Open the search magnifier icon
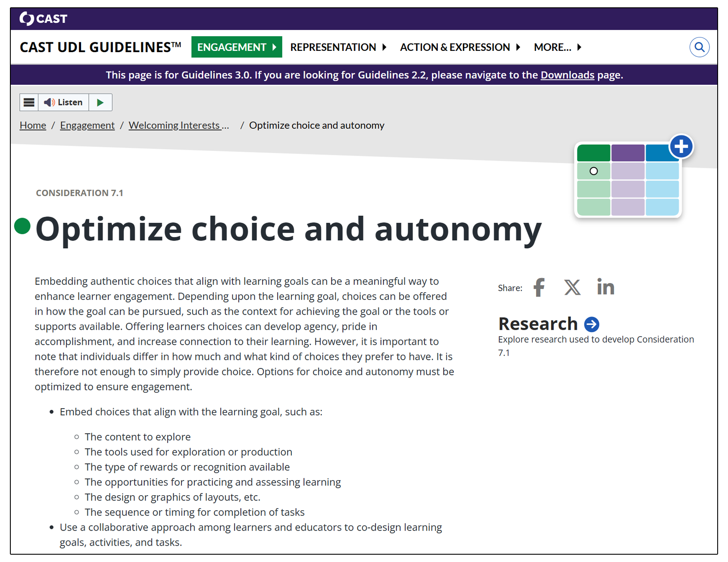This screenshot has width=728, height=562. point(699,47)
